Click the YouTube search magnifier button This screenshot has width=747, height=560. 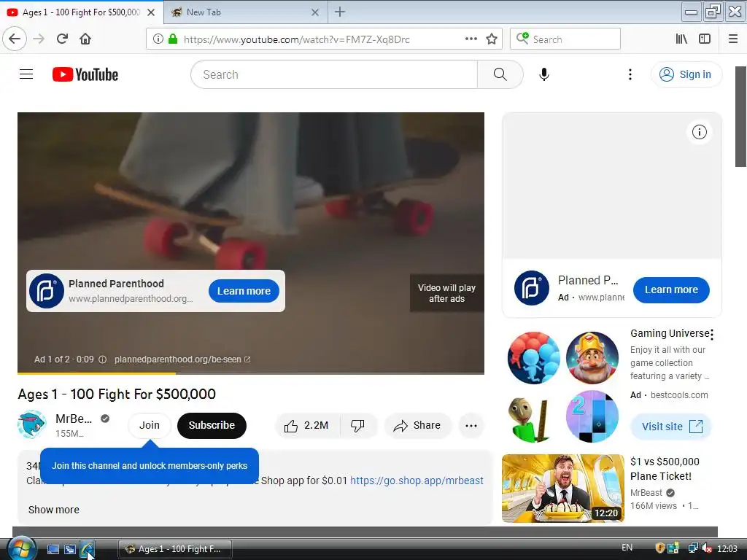coord(500,74)
